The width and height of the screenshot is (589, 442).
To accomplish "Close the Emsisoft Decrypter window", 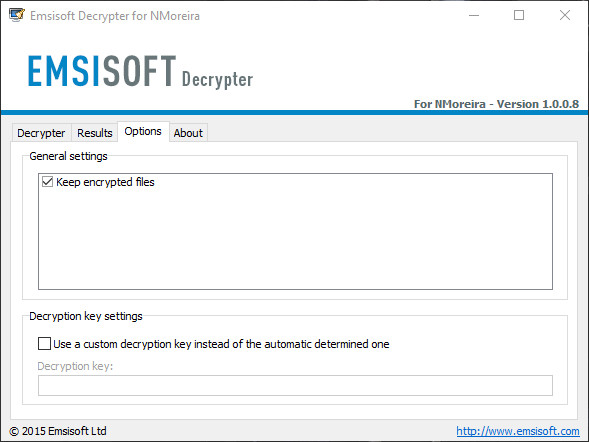I will (x=565, y=15).
